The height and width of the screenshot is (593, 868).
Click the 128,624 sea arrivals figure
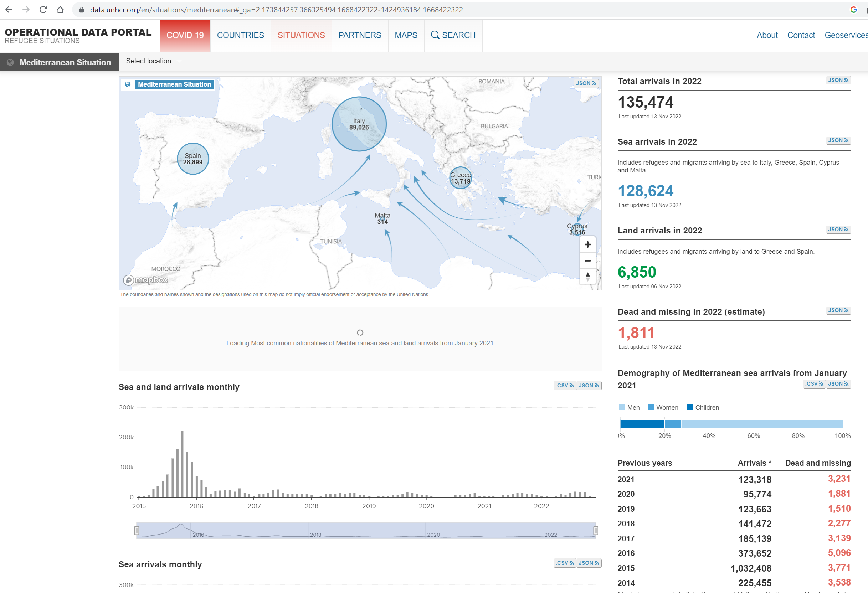point(646,191)
